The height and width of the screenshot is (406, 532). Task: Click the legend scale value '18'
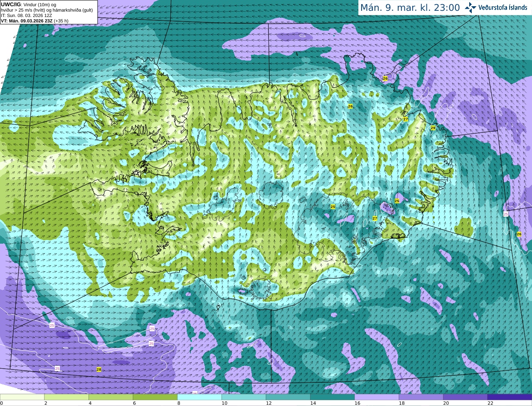click(x=401, y=403)
